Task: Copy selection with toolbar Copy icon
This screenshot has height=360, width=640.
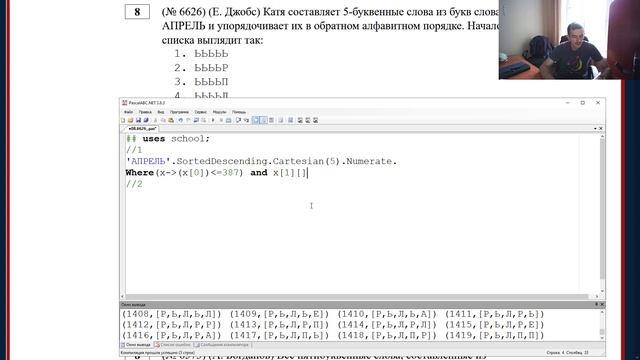Action: (163, 120)
